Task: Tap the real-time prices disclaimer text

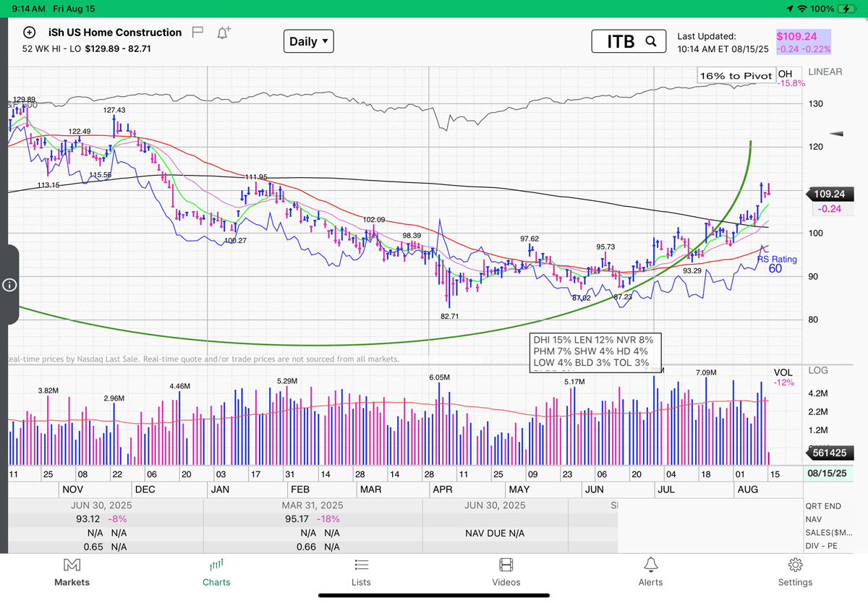Action: click(x=203, y=359)
